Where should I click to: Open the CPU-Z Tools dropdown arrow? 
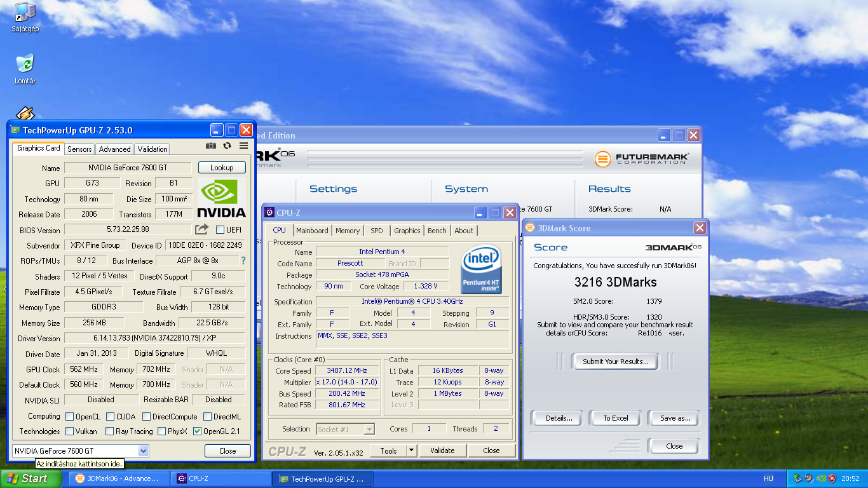pyautogui.click(x=411, y=451)
